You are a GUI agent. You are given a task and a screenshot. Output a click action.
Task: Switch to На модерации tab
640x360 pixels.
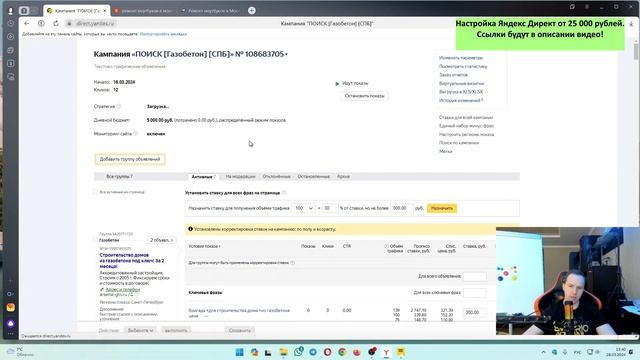240,176
